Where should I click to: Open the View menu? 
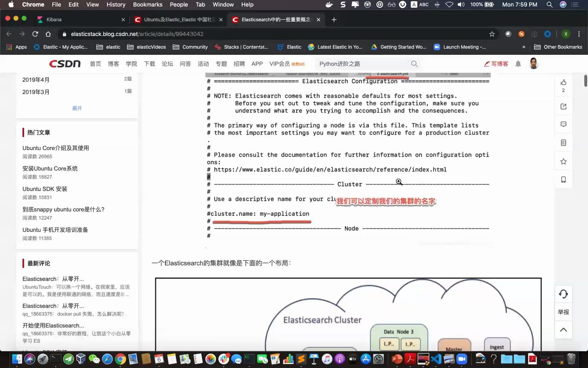(93, 4)
